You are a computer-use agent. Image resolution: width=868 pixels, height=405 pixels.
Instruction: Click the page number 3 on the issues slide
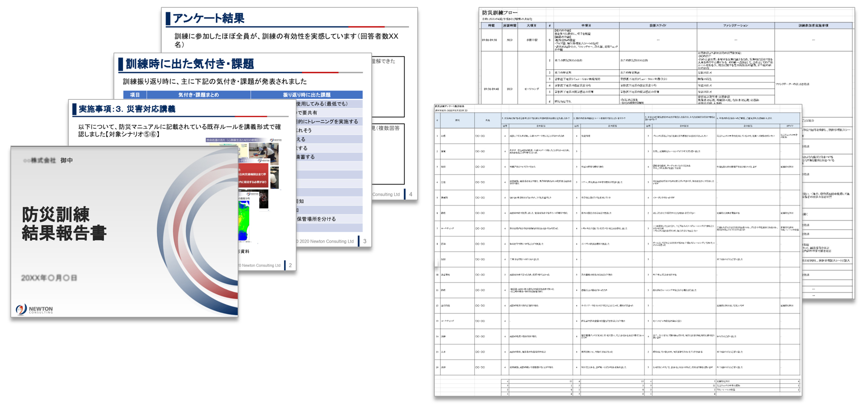click(365, 241)
